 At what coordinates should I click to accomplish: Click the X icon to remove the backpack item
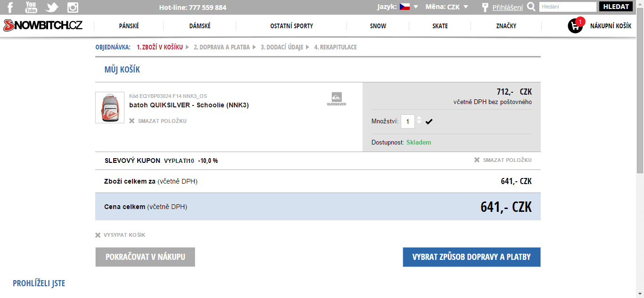(x=132, y=121)
